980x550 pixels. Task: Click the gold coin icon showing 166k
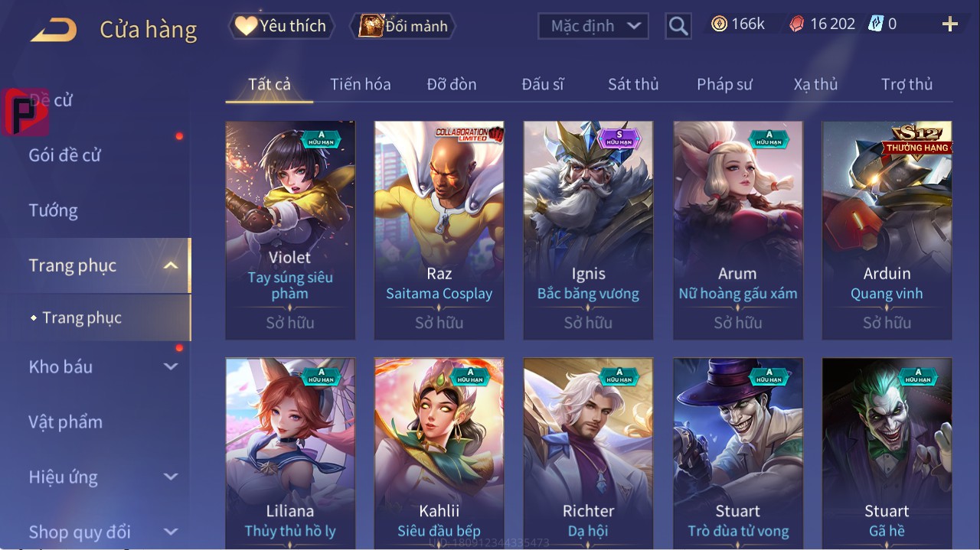(x=719, y=24)
